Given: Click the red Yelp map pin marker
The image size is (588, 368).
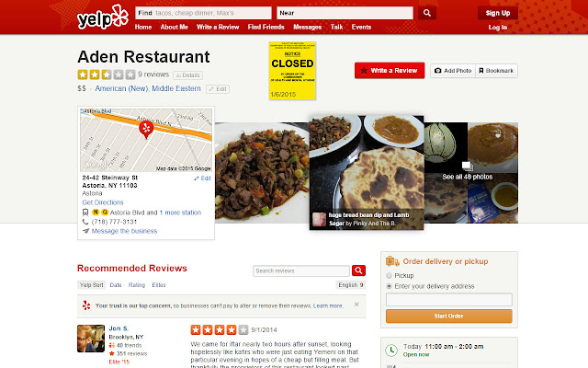Looking at the screenshot, I should point(146,130).
